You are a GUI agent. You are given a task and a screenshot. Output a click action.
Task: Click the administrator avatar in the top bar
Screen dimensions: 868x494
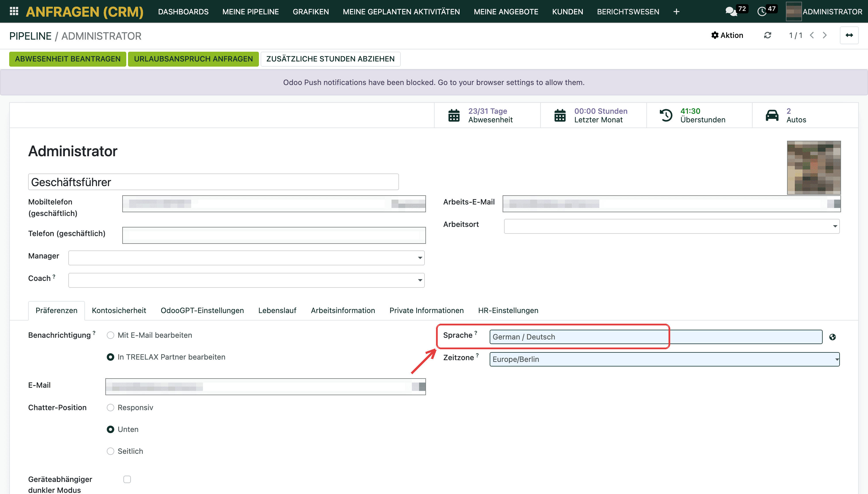[x=794, y=11]
